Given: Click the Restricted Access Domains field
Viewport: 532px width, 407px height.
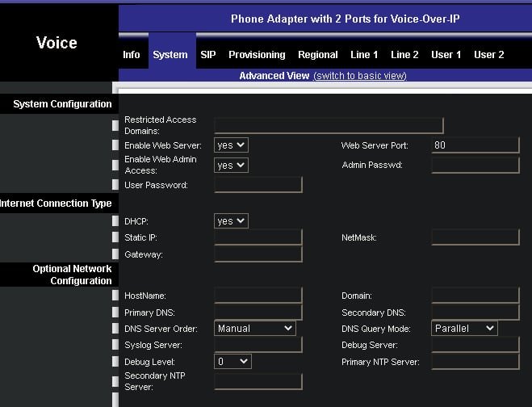Looking at the screenshot, I should pos(329,126).
